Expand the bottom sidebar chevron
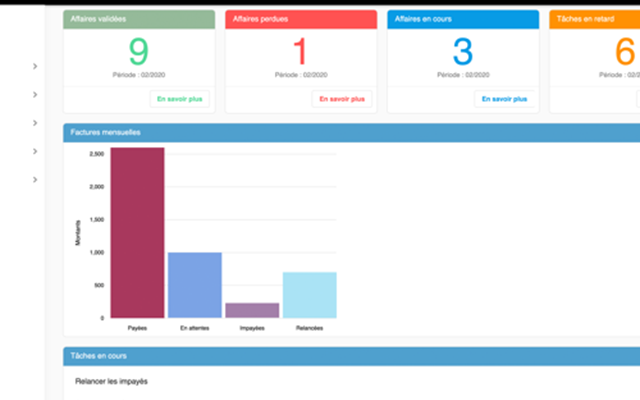 [x=35, y=180]
